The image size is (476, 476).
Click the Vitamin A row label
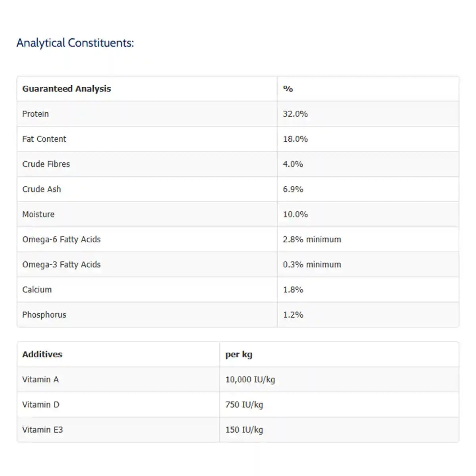tap(40, 380)
